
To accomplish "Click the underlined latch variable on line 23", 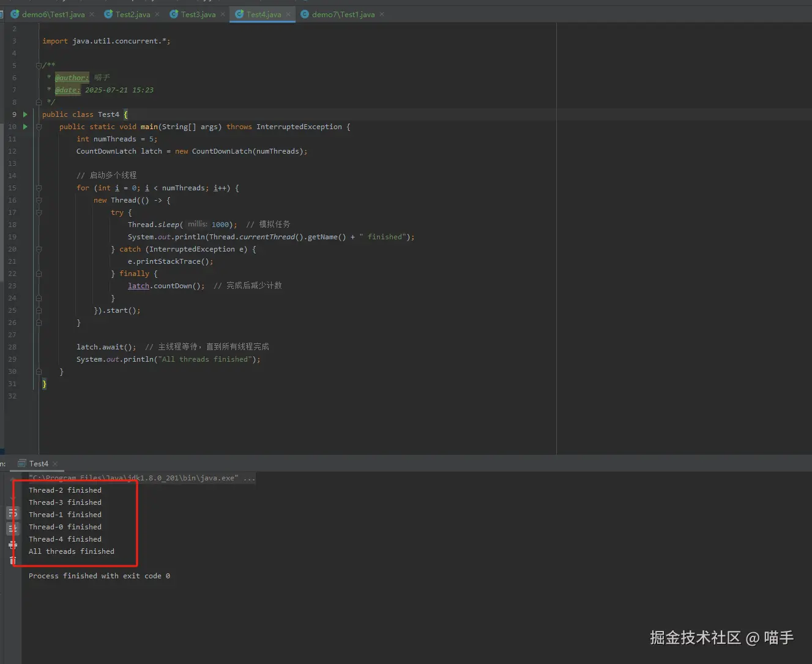I will coord(138,286).
